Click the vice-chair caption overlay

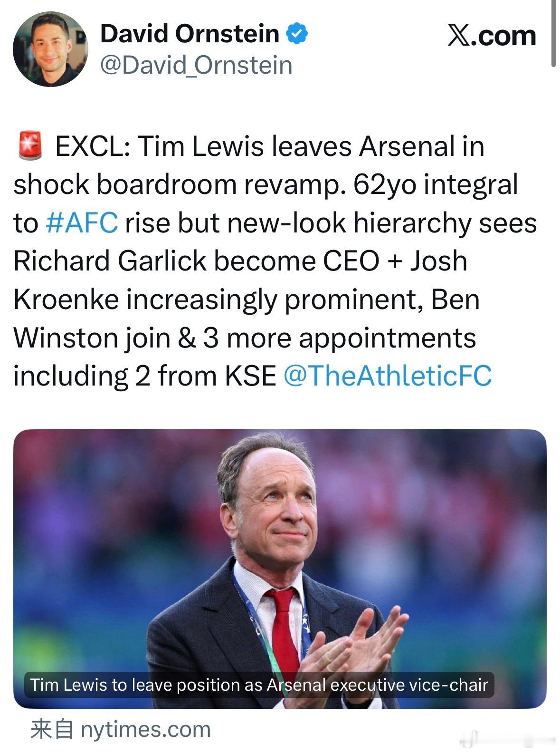(259, 685)
